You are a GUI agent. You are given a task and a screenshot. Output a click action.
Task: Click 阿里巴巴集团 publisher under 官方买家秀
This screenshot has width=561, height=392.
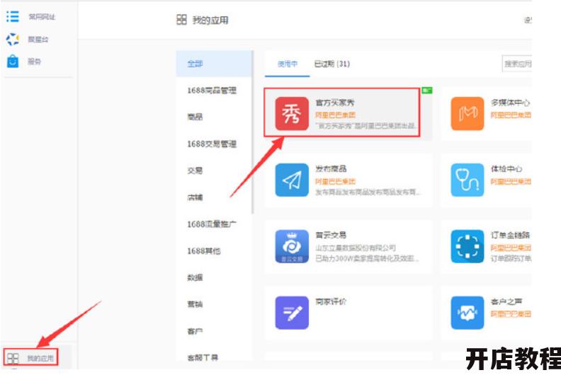(x=335, y=115)
